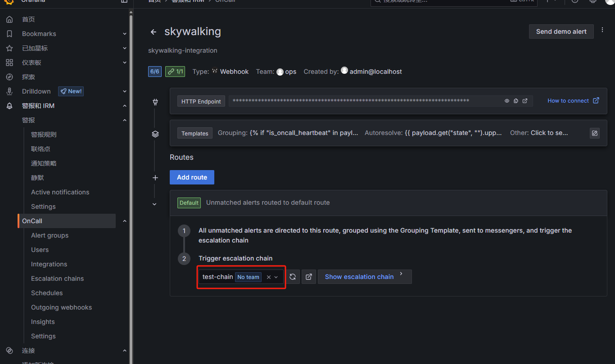Click the plug icon on the integration timeline

coord(155,102)
